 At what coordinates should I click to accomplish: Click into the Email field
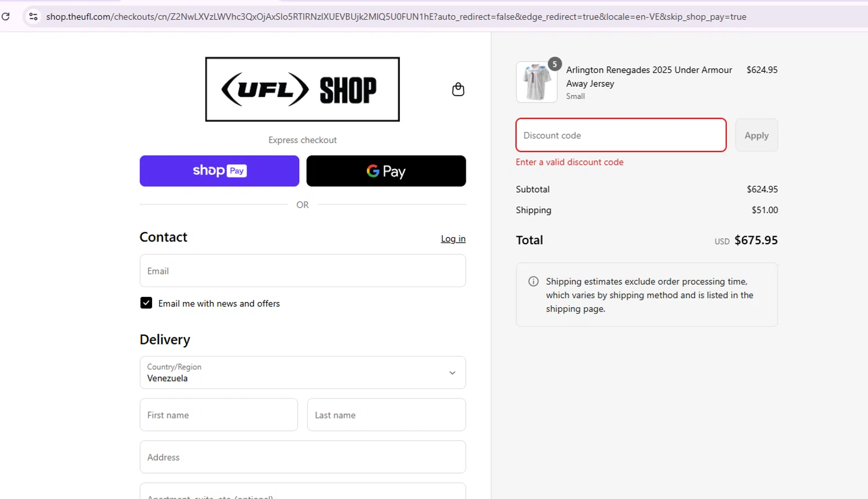point(302,271)
